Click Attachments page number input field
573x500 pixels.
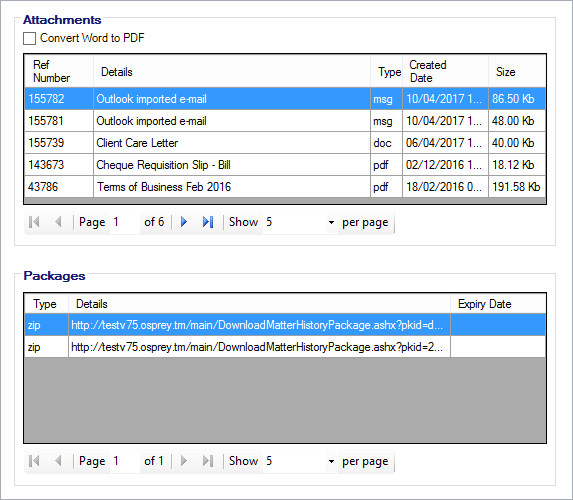coord(125,222)
